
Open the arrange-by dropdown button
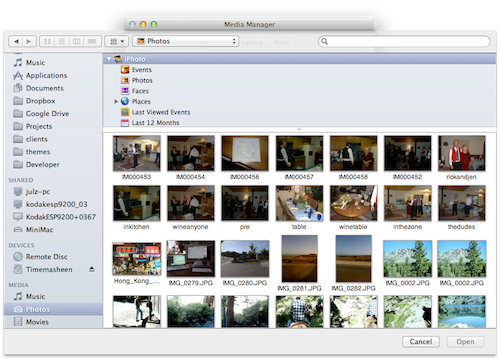[117, 41]
